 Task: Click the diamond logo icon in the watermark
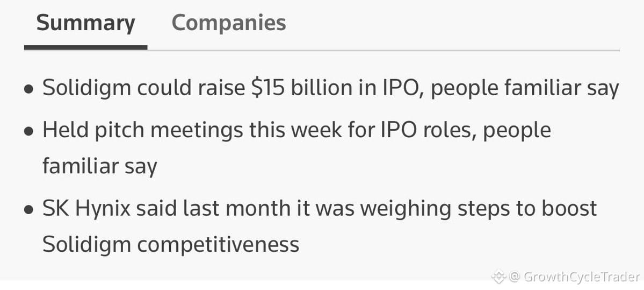tap(498, 277)
